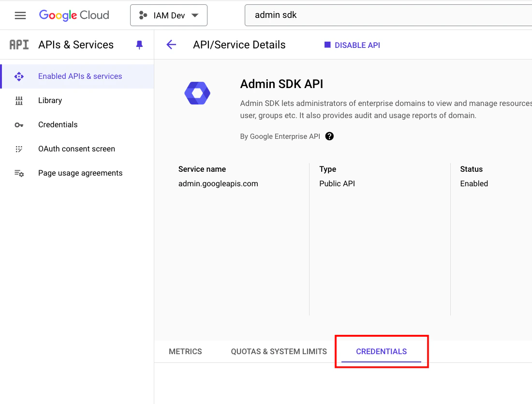Click the DISABLE API button

[x=352, y=45]
